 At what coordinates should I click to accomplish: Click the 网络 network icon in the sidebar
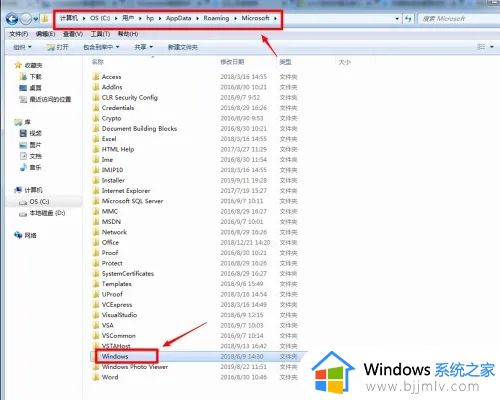click(18, 235)
